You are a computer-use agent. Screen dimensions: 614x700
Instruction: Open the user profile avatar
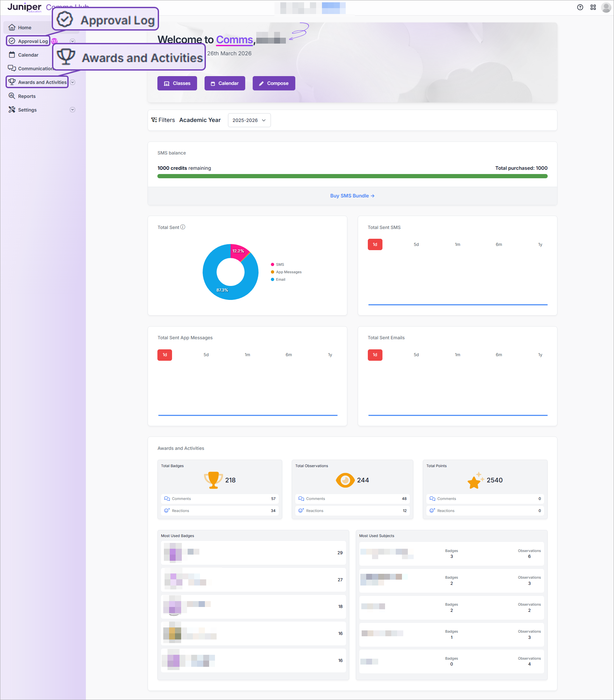606,7
